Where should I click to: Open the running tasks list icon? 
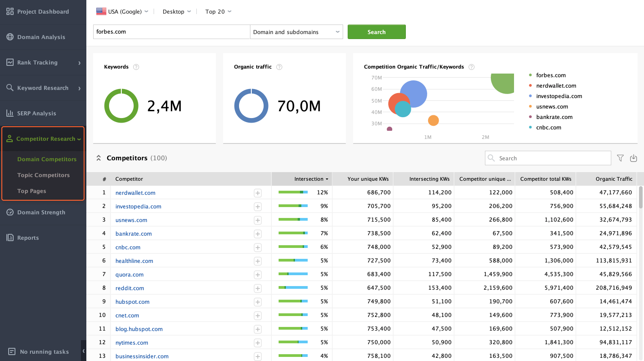12,351
